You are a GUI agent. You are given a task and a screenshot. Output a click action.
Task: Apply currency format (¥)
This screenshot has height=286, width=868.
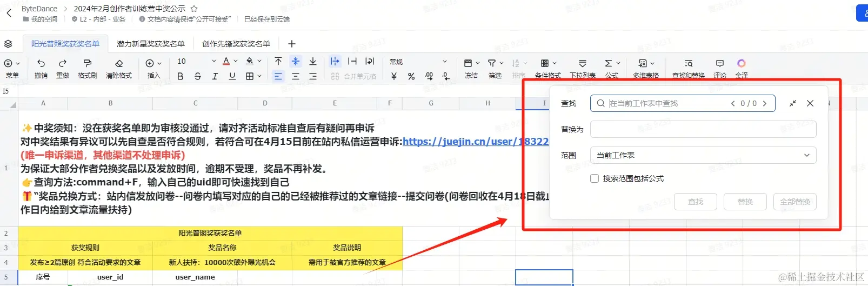pyautogui.click(x=394, y=76)
